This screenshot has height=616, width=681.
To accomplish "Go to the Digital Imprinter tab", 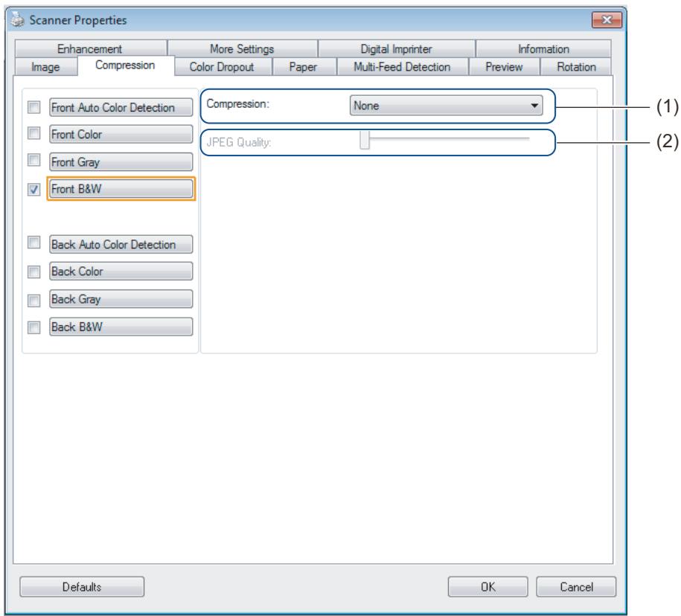I will pos(396,48).
